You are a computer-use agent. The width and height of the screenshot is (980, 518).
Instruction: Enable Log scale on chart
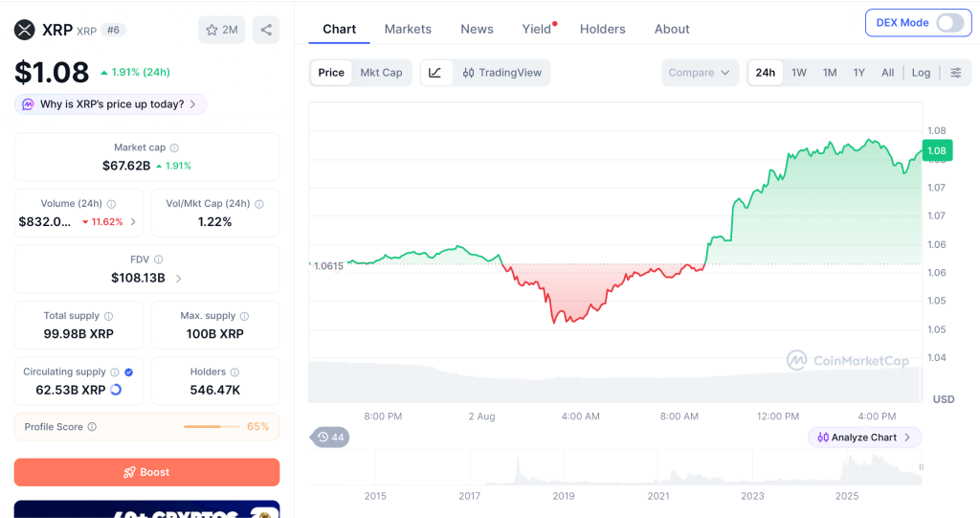pos(921,73)
